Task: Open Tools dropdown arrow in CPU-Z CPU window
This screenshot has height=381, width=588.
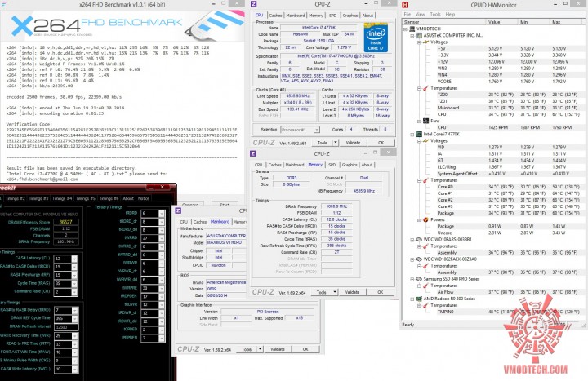Action: (336, 143)
